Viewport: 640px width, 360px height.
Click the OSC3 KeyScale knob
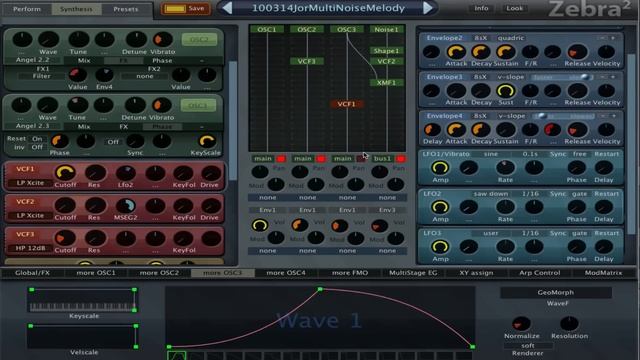tap(207, 141)
